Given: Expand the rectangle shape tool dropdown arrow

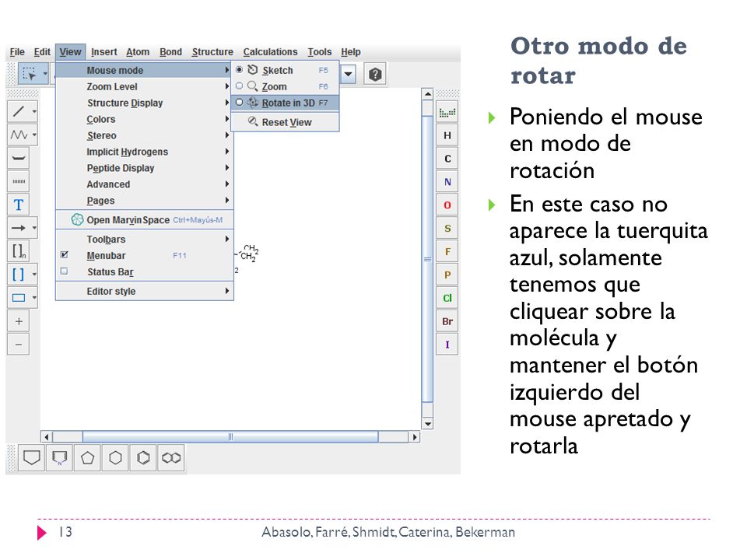Looking at the screenshot, I should (34, 298).
